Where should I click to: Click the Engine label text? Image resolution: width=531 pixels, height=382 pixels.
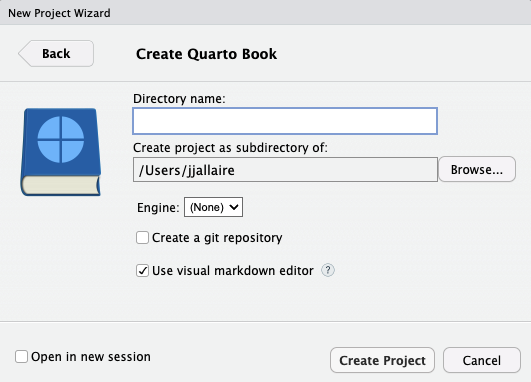[158, 207]
